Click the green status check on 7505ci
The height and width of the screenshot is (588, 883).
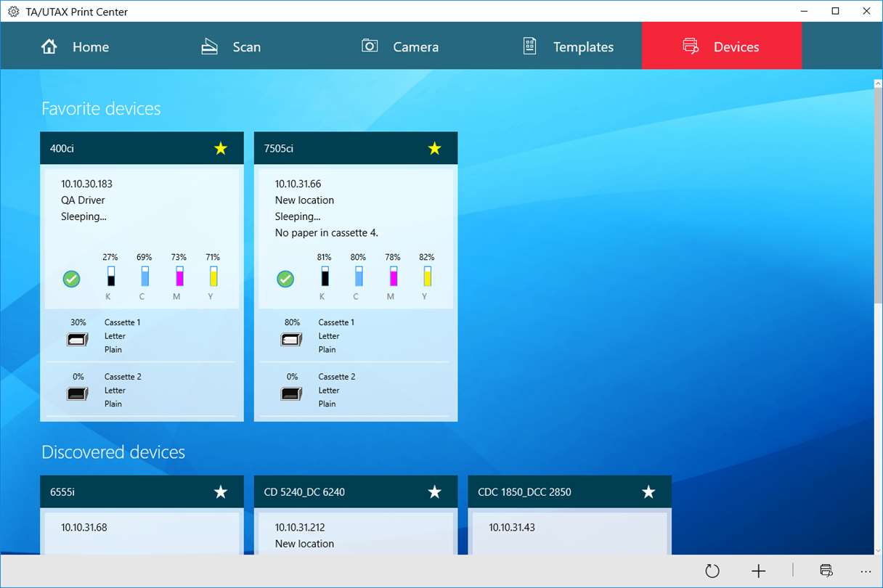[285, 279]
